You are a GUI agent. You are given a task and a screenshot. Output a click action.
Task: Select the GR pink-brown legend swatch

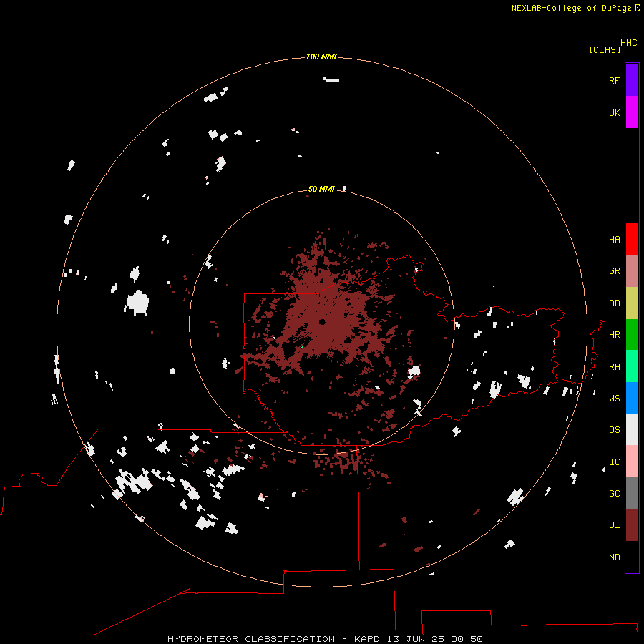[x=632, y=271]
